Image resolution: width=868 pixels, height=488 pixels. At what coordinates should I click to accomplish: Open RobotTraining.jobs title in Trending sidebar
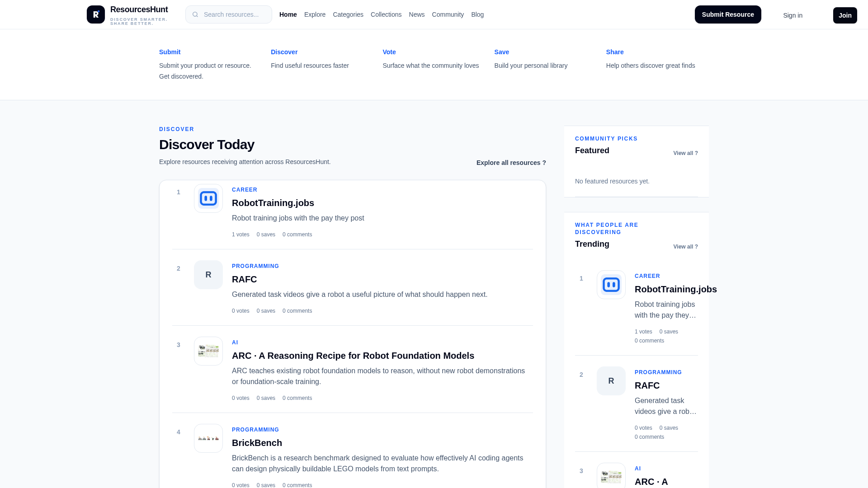click(676, 289)
